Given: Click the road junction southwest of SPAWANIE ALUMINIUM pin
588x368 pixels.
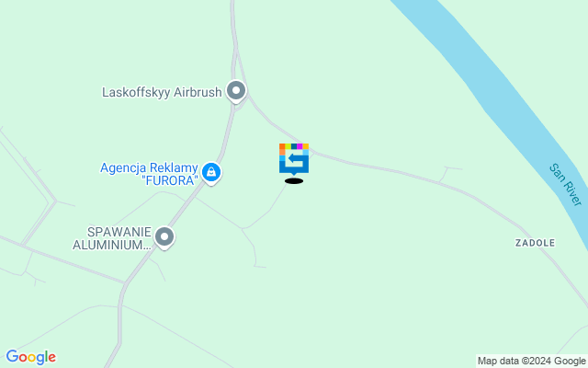Looking at the screenshot, I should [x=125, y=282].
